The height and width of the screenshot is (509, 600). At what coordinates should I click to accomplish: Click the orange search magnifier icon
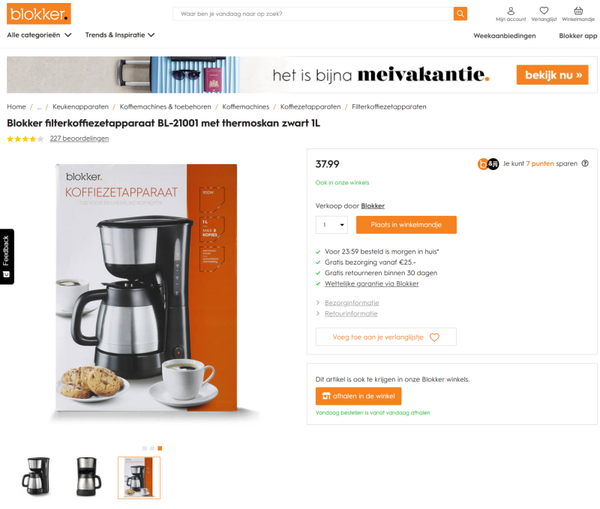pos(460,14)
